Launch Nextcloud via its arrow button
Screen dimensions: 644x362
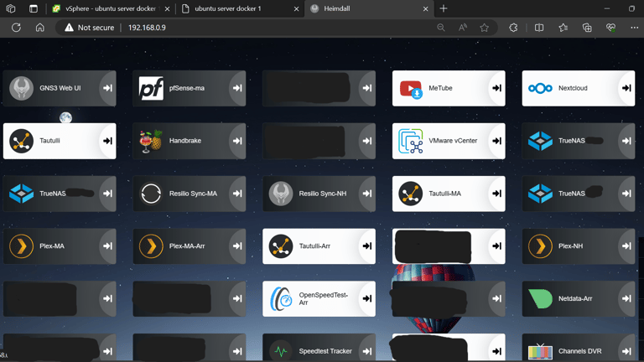(x=626, y=88)
